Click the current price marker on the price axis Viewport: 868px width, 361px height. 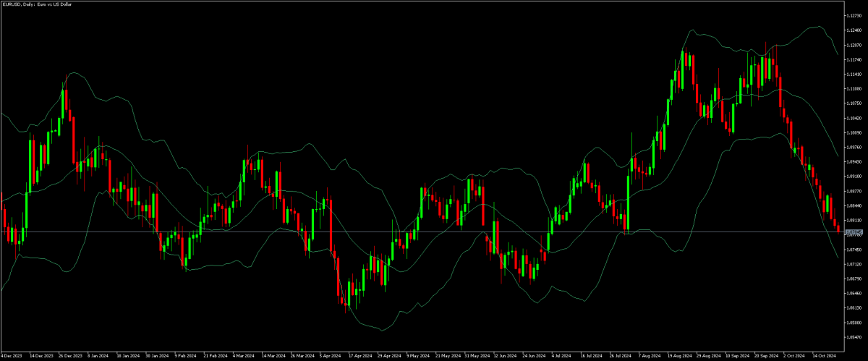854,232
